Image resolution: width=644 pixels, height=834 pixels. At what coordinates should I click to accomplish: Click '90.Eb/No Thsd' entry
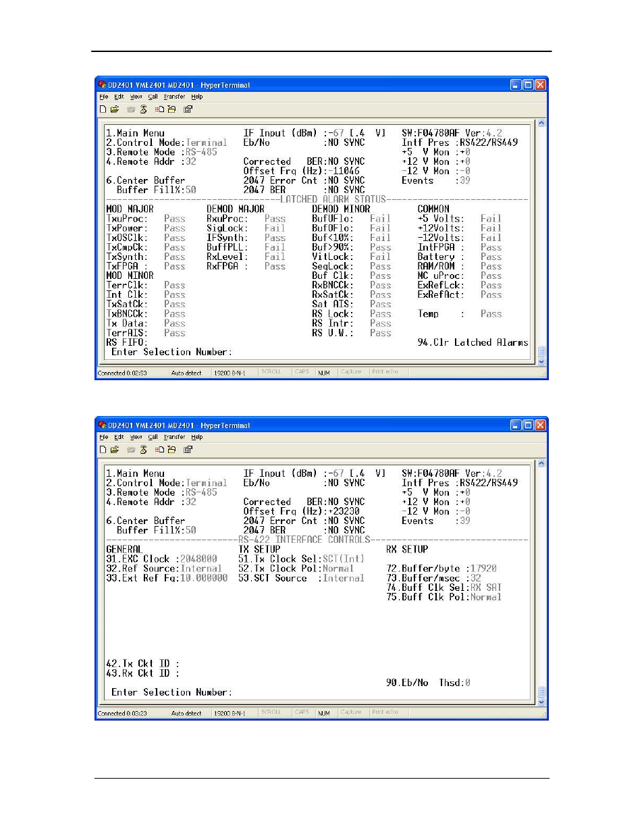(428, 682)
